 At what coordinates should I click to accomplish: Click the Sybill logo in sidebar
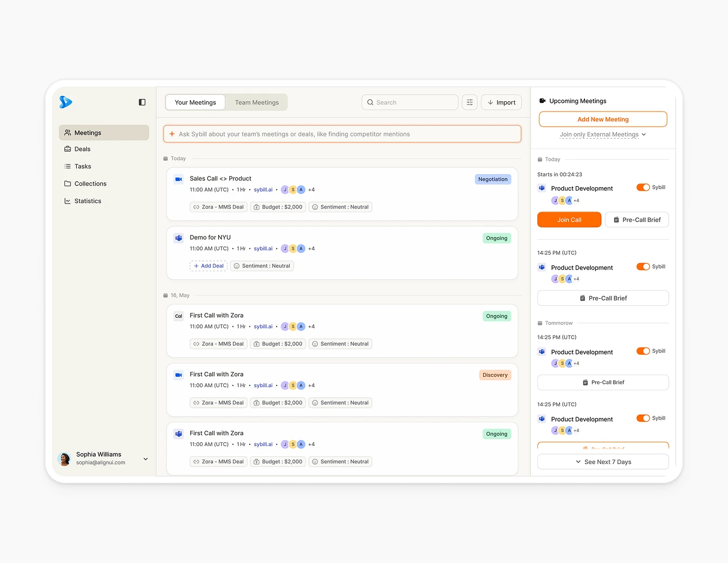click(x=66, y=102)
